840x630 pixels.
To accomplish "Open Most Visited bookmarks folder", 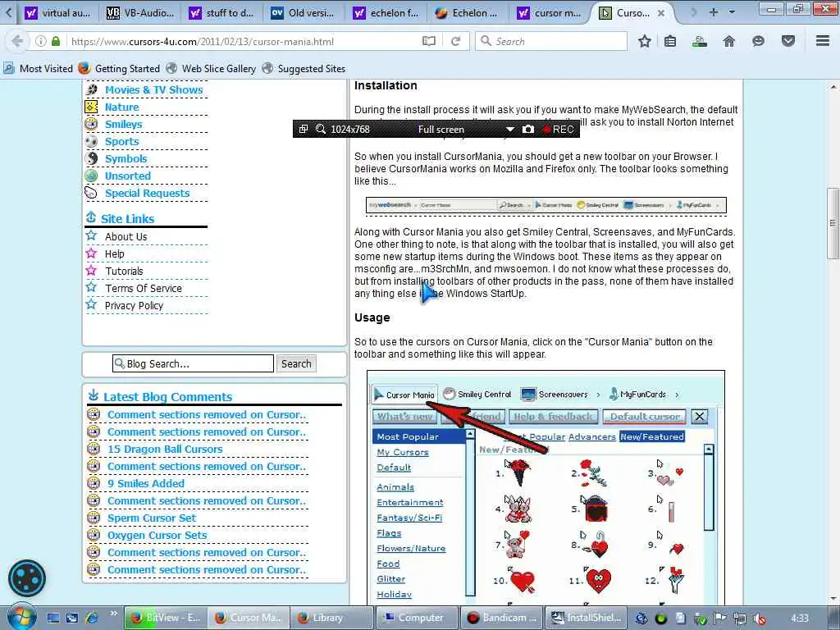I will [x=38, y=69].
